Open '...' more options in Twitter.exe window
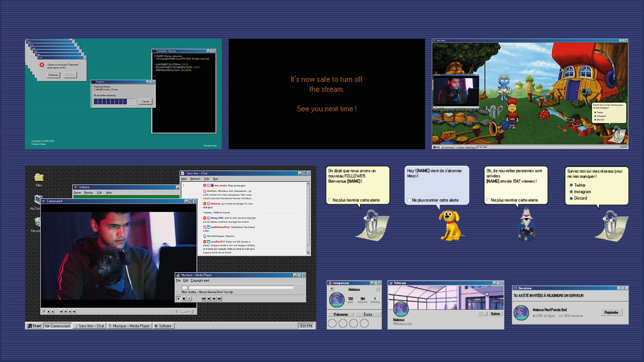This screenshot has height=362, width=644. [480, 314]
